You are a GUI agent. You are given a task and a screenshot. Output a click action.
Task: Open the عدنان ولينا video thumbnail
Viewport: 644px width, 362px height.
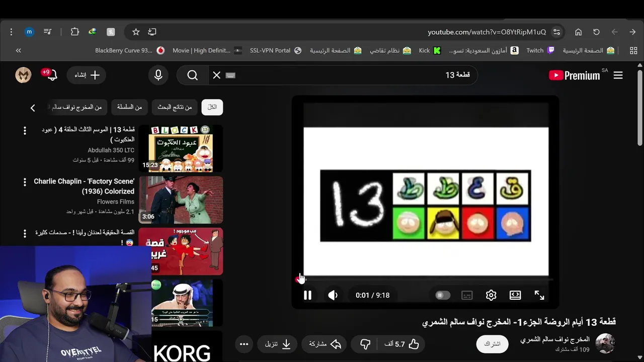point(181,251)
